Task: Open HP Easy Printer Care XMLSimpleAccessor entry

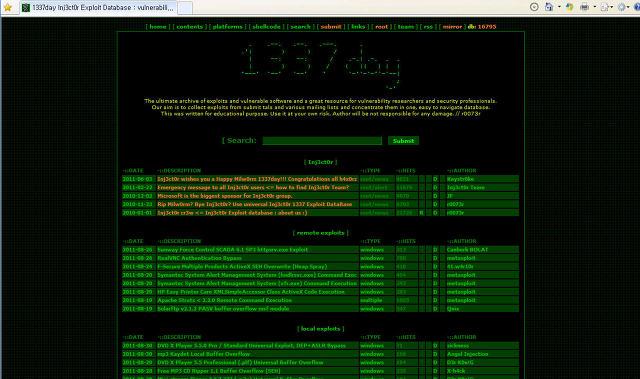Action: coord(251,292)
